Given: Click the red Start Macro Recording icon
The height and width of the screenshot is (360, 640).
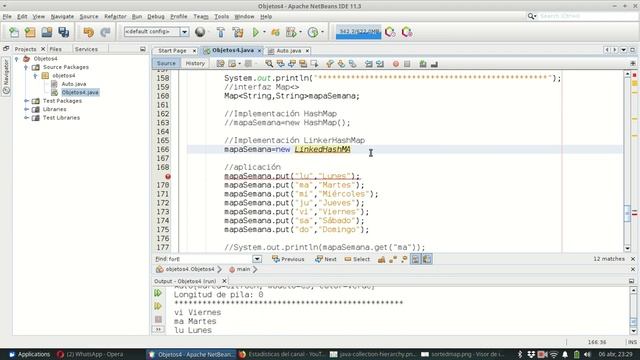Looking at the screenshot, I should [x=396, y=64].
